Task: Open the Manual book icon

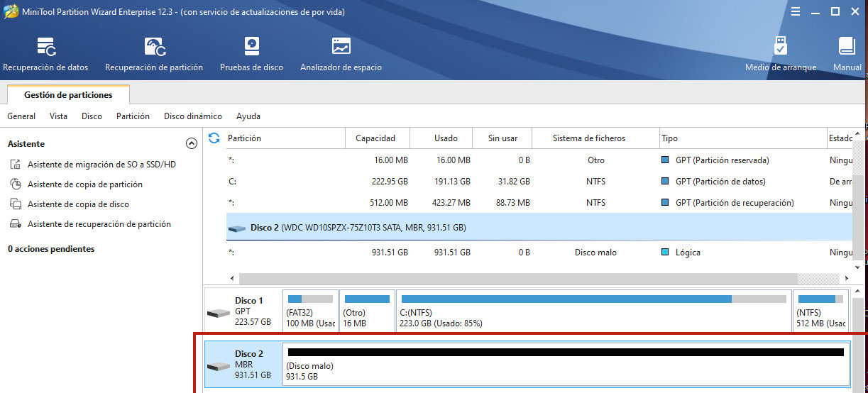Action: 847,47
